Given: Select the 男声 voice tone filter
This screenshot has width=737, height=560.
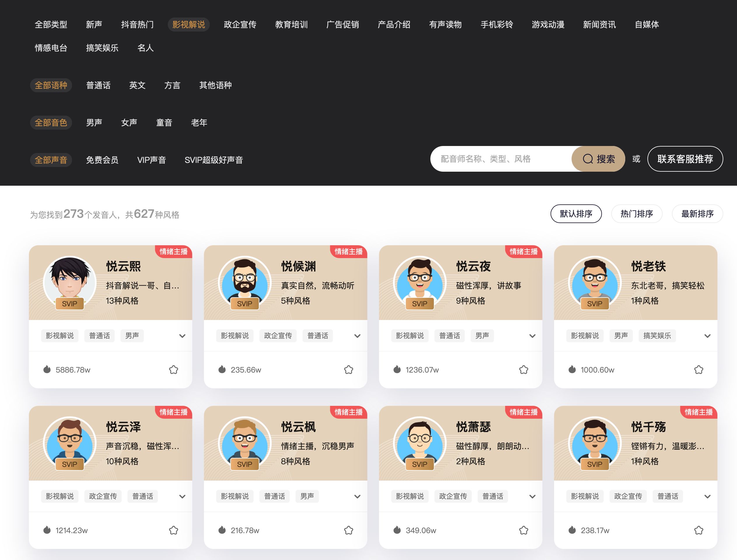Looking at the screenshot, I should [94, 123].
